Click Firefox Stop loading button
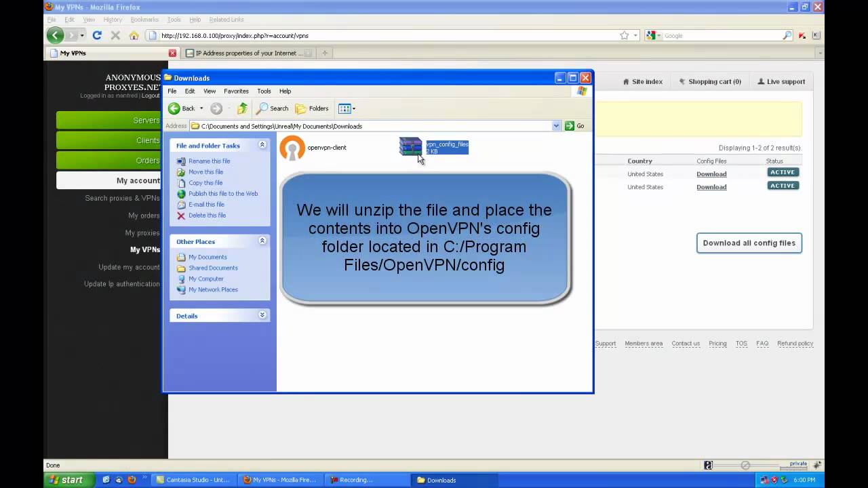 pos(115,35)
